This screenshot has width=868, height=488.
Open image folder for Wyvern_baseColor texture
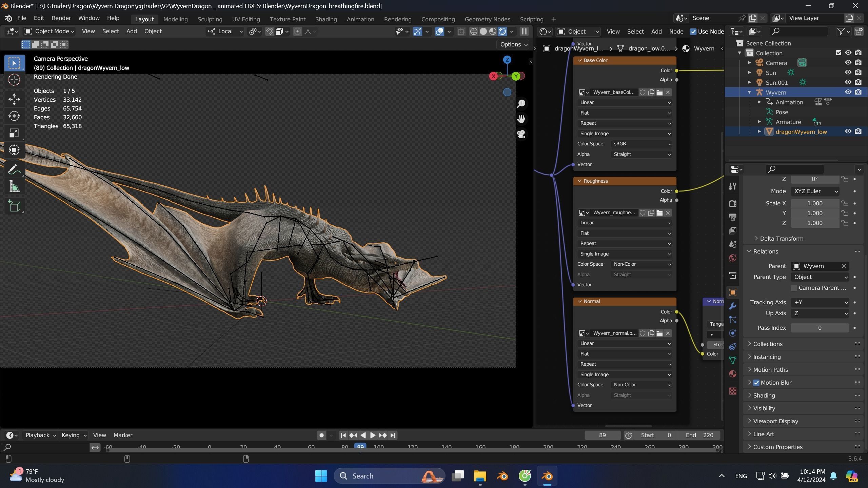click(x=659, y=93)
